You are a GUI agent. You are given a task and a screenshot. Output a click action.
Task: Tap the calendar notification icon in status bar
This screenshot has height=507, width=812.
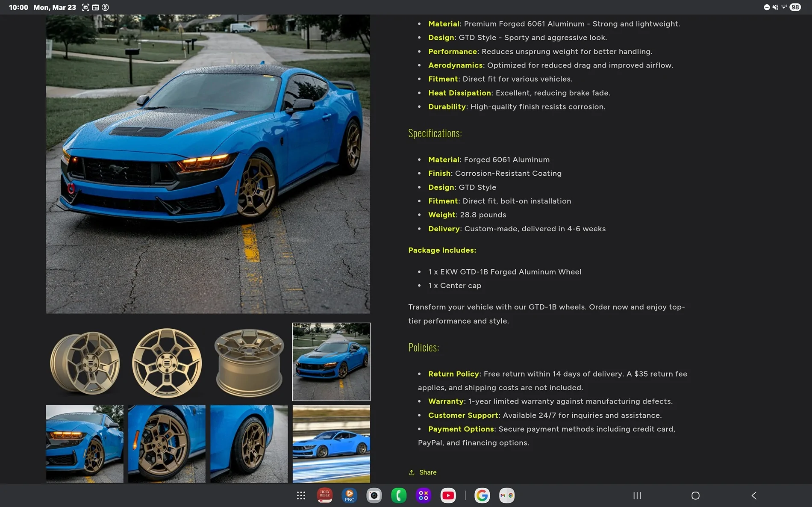pyautogui.click(x=95, y=7)
